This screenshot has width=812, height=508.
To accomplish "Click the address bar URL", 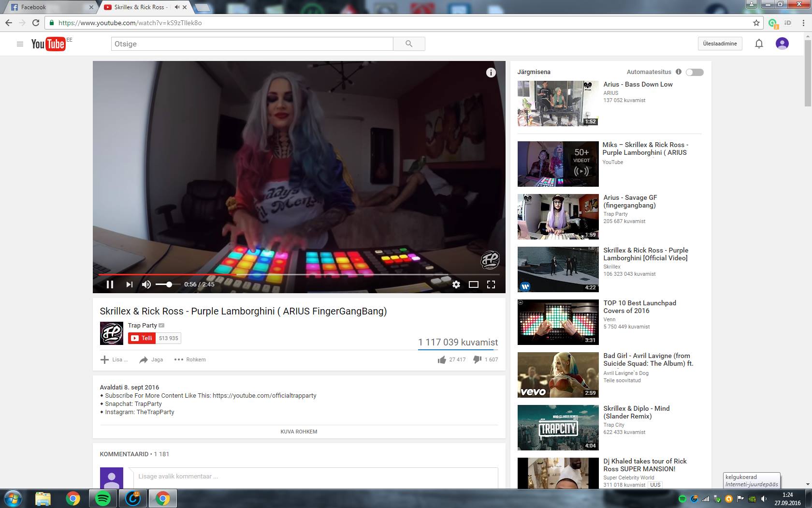I will [130, 23].
